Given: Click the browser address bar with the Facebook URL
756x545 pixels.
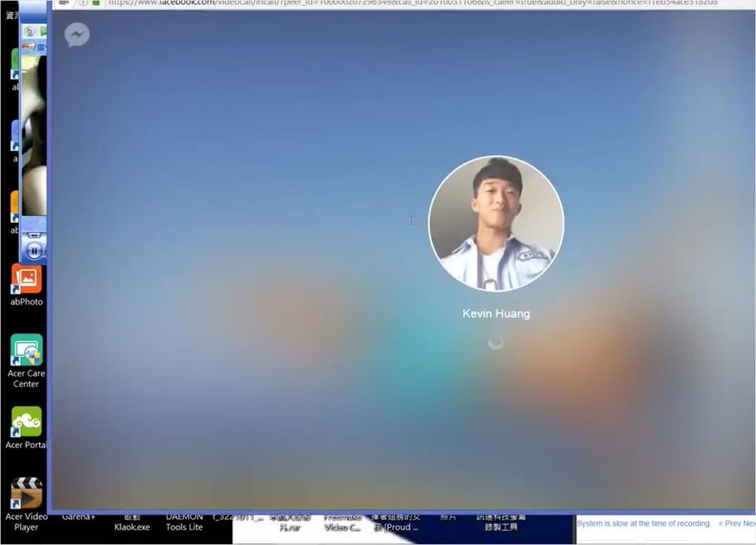Looking at the screenshot, I should click(413, 3).
